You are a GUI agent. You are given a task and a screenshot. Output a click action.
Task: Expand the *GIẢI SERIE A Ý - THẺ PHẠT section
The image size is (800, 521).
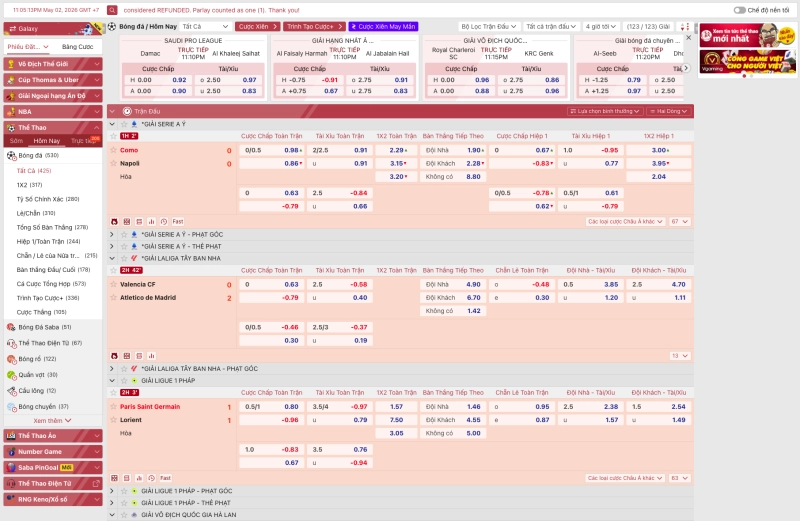click(112, 246)
